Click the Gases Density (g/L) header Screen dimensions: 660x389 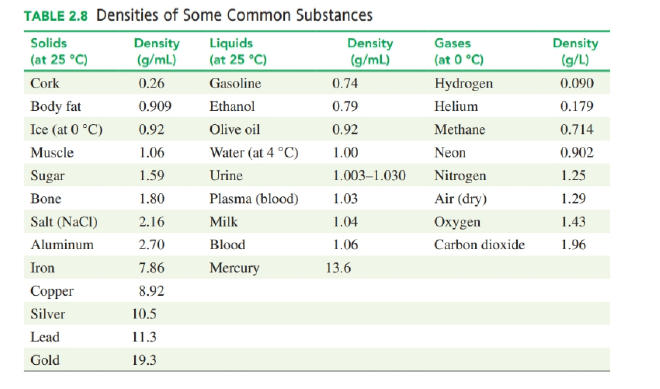(x=575, y=51)
